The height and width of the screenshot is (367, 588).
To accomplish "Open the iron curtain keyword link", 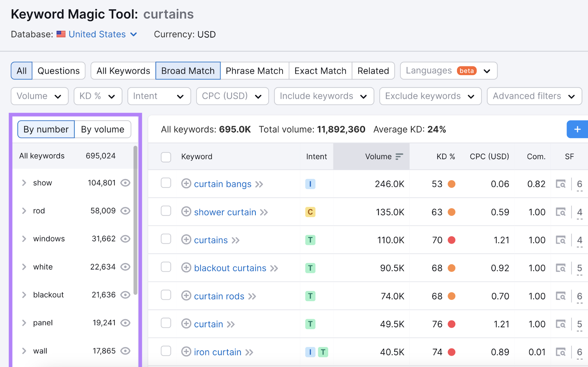I will pos(218,352).
